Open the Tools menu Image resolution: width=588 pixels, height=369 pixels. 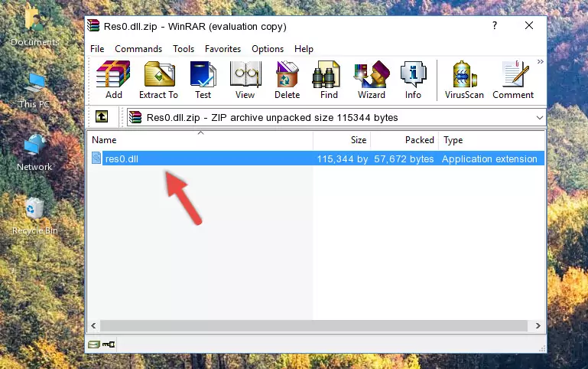coord(184,49)
